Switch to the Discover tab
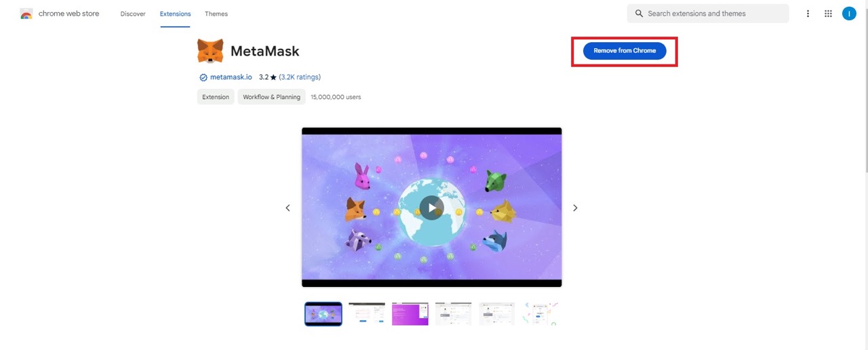868x350 pixels. click(133, 14)
